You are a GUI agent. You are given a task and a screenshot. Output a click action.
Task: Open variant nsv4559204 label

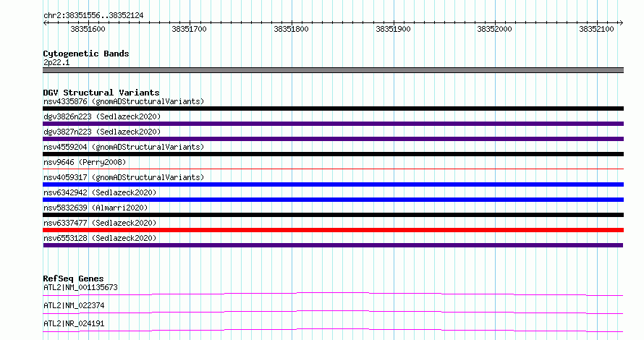(x=124, y=147)
